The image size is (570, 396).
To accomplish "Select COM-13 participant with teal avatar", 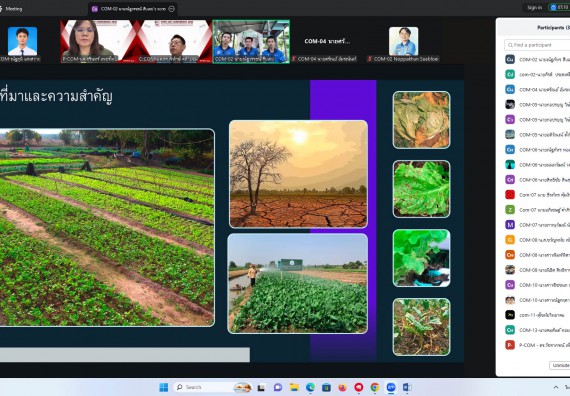I will [x=537, y=330].
